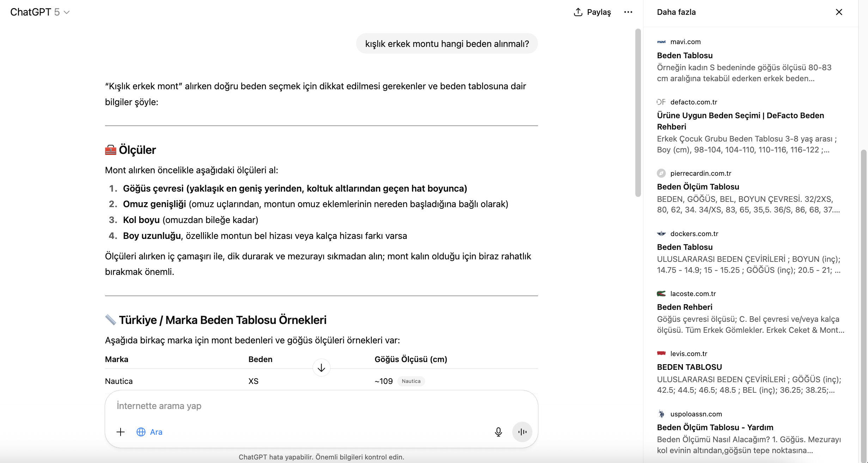Click the scroll-to-bottom arrow button
Screen dimensions: 868x463
[x=321, y=368]
